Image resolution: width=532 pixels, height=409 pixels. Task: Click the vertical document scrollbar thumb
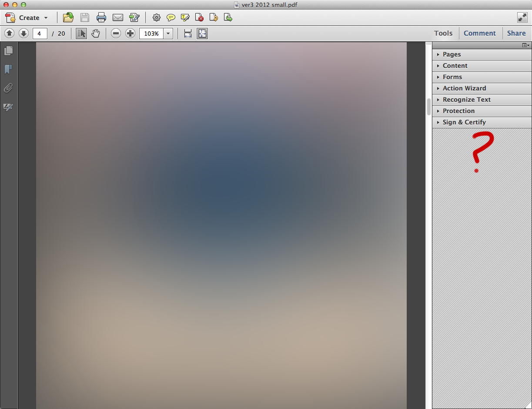pos(428,107)
